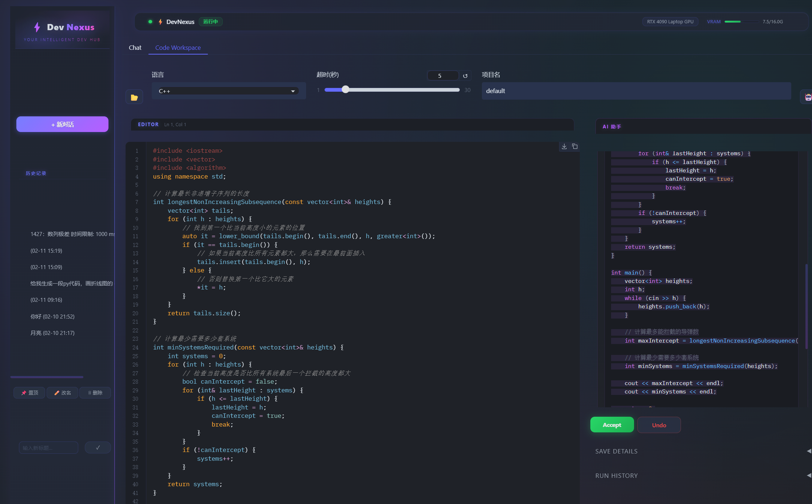The image size is (812, 504).
Task: Open the C++ language dropdown
Action: tap(228, 91)
